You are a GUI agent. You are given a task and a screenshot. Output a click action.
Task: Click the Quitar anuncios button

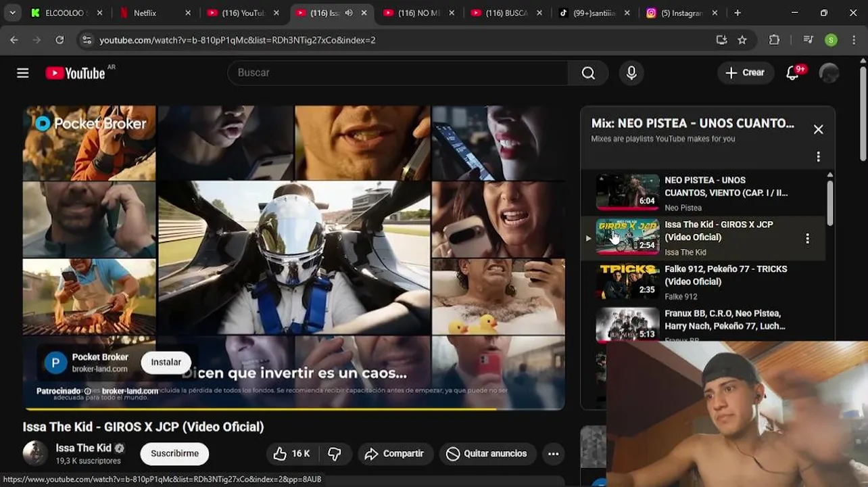[x=487, y=453]
